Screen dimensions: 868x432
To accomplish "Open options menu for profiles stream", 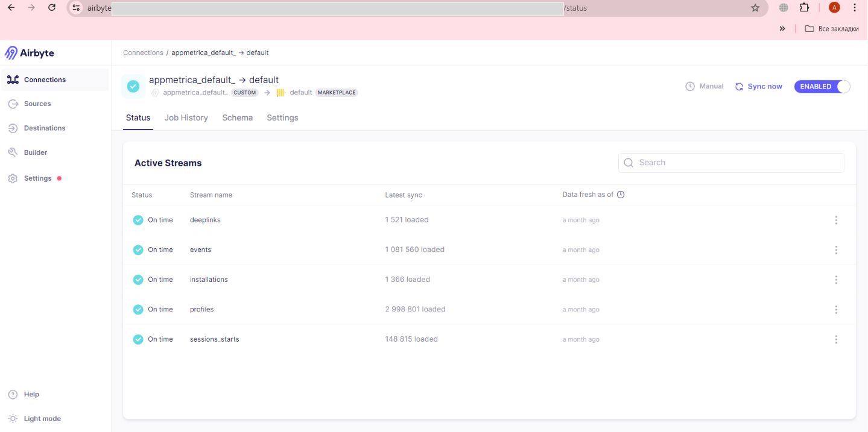I will 836,309.
